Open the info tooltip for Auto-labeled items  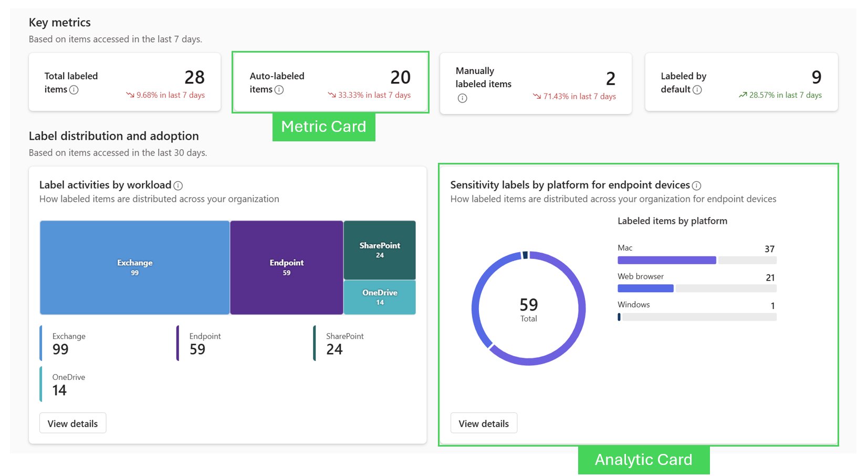click(x=279, y=90)
